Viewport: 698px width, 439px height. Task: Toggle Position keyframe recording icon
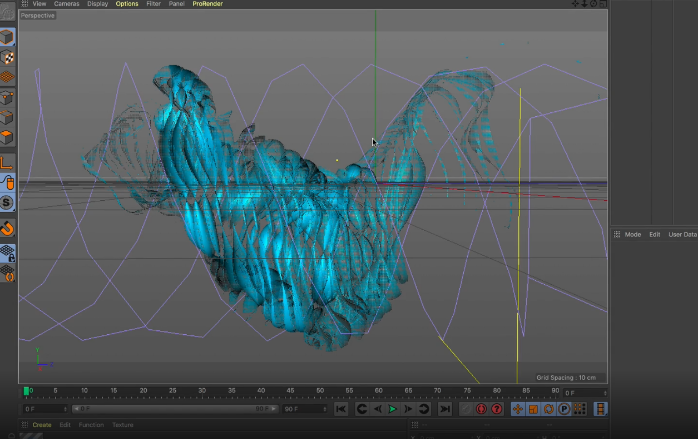pyautogui.click(x=518, y=409)
